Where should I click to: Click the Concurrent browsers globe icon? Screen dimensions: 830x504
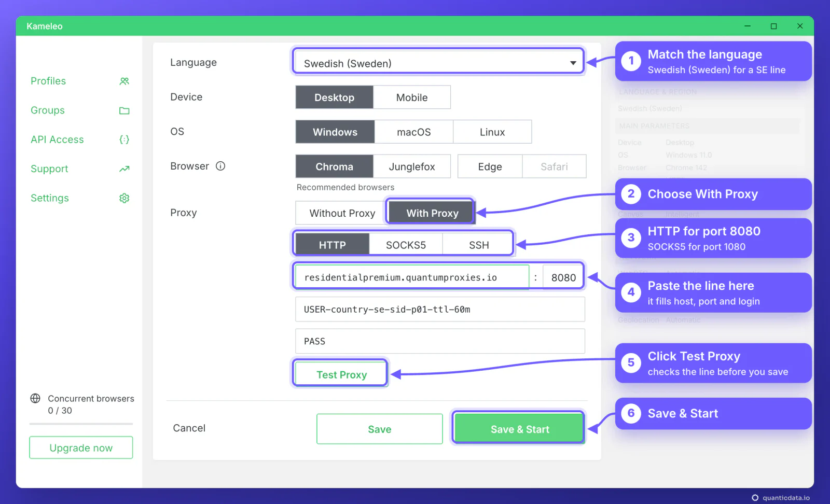pyautogui.click(x=35, y=398)
